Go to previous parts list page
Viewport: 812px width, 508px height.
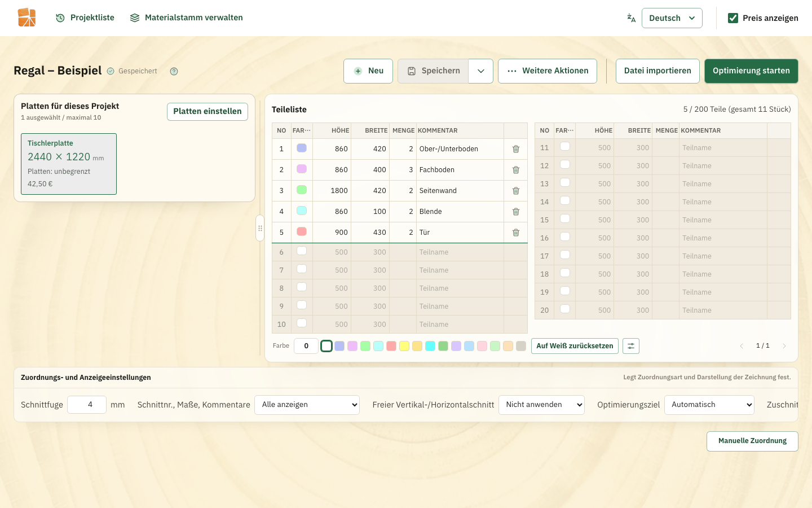742,346
